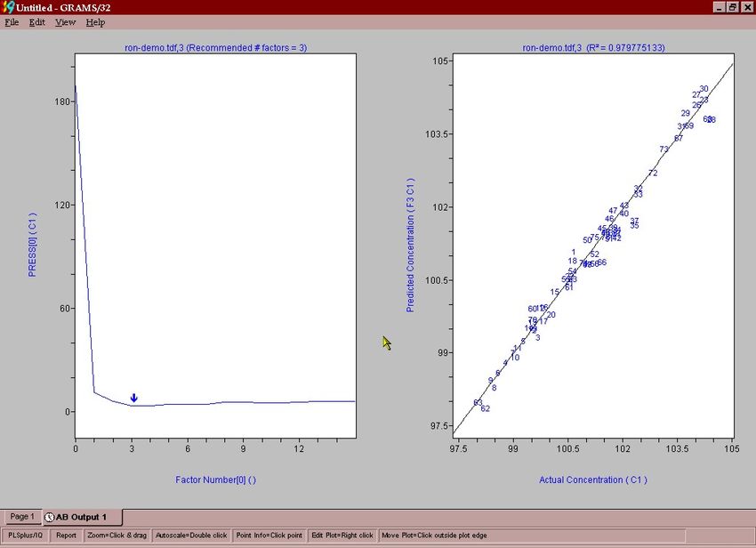This screenshot has height=548, width=756.
Task: Click the PRESS[0] (C1) axis label
Action: (x=32, y=245)
